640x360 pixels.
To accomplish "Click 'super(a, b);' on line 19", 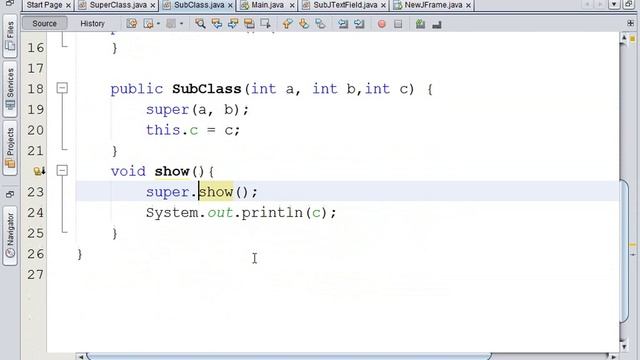I will [x=198, y=110].
